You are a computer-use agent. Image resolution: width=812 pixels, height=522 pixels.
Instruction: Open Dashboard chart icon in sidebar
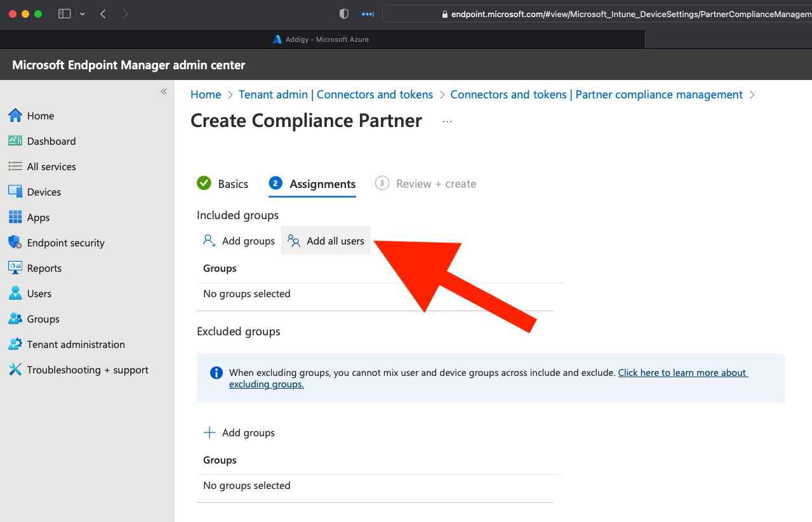coord(15,141)
